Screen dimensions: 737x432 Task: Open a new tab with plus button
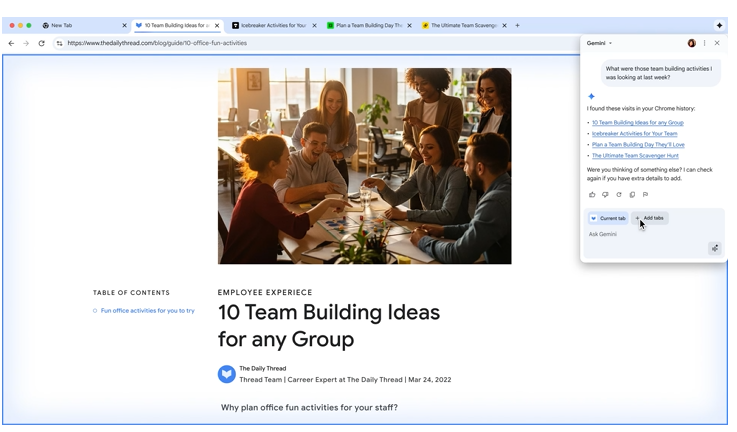[517, 25]
